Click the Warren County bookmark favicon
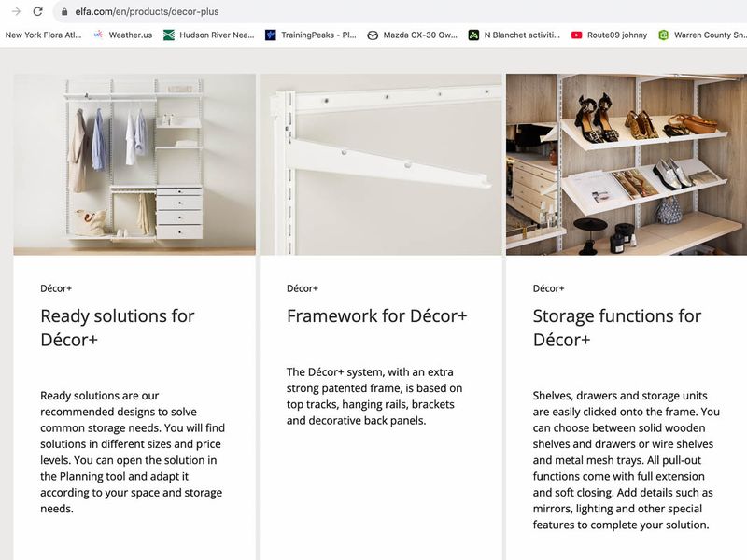Image resolution: width=747 pixels, height=560 pixels. click(x=663, y=35)
